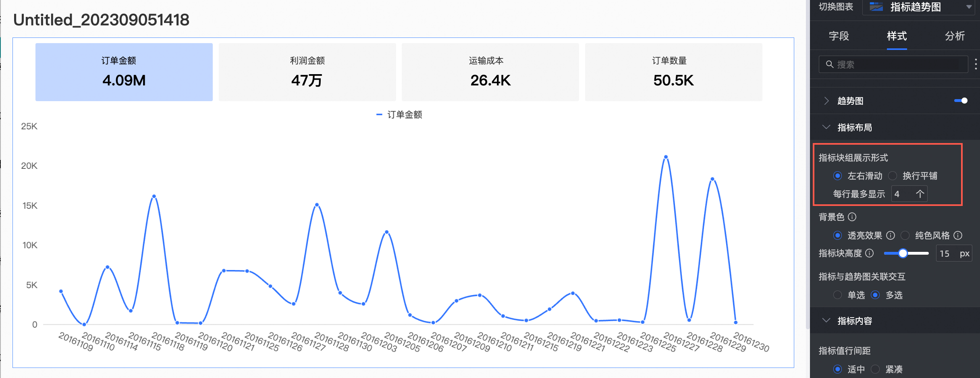The width and height of the screenshot is (980, 378).
Task: Switch to the 字段 tab
Action: click(839, 36)
